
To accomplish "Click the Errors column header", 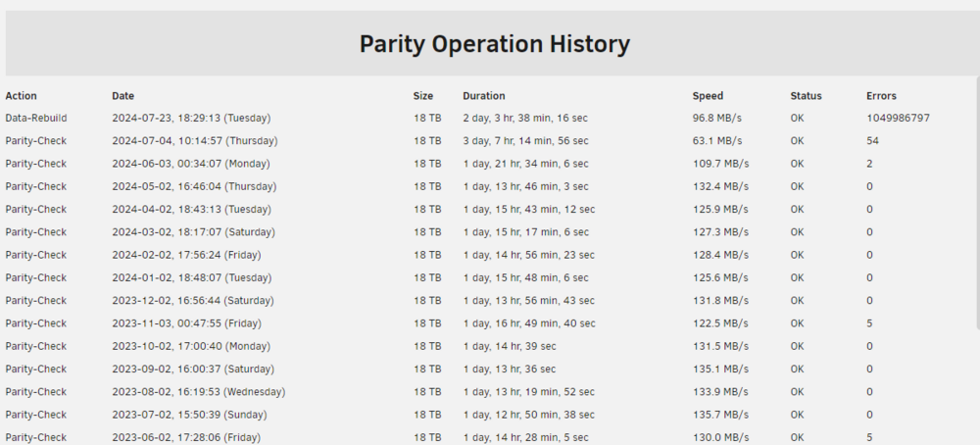I will [881, 96].
